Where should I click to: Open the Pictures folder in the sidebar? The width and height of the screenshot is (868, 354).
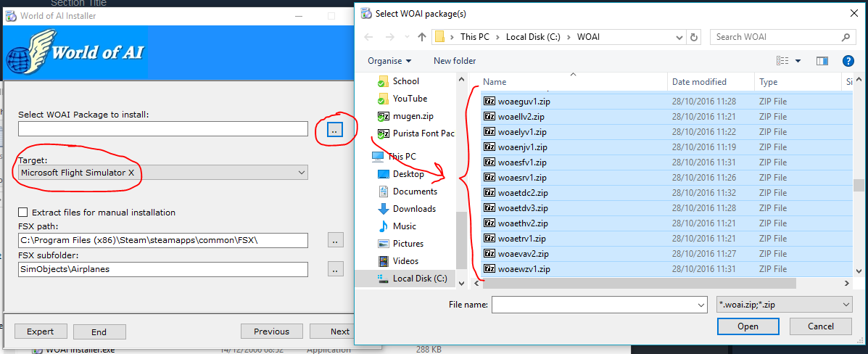tap(408, 244)
